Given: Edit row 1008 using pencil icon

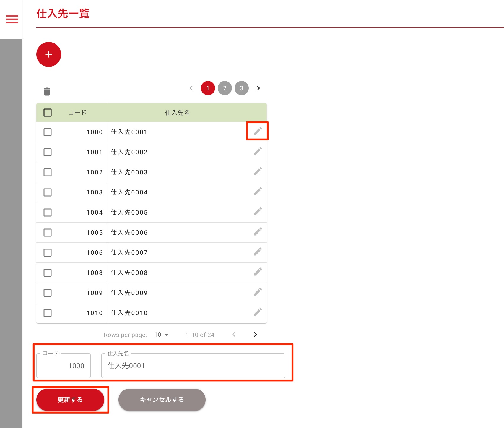Looking at the screenshot, I should pos(258,272).
